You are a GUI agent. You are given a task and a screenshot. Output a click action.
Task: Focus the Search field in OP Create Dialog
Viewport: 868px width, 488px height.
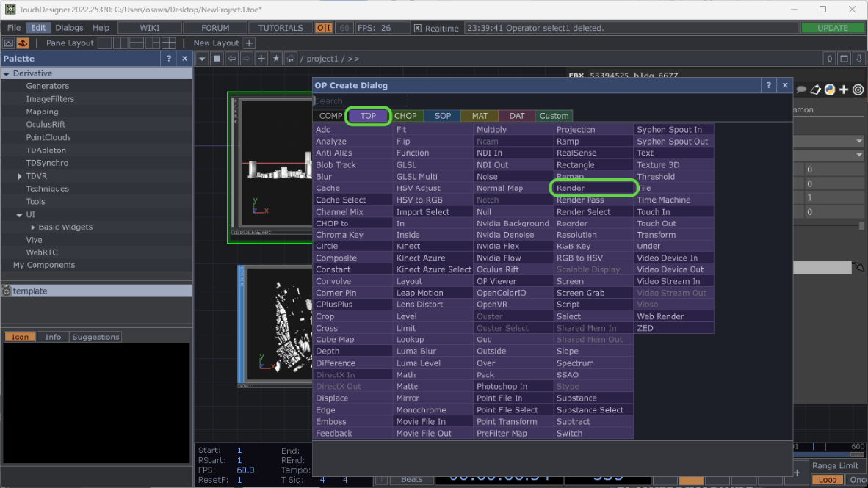(x=361, y=101)
